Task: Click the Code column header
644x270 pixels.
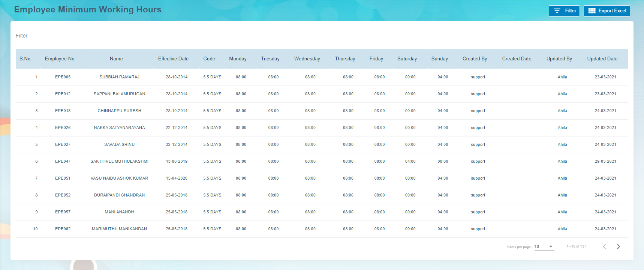Action: (209, 59)
